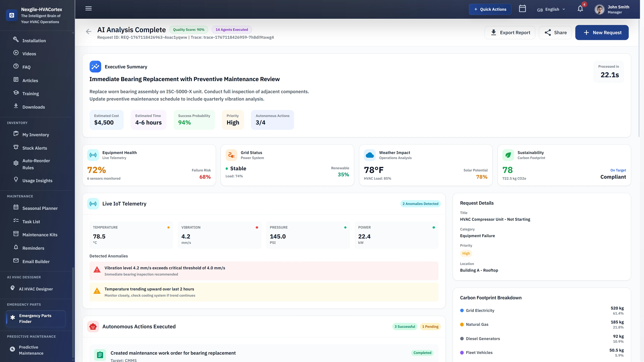Collapse the sidebar with the hamburger menu
The image size is (644, 362).
tap(88, 8)
